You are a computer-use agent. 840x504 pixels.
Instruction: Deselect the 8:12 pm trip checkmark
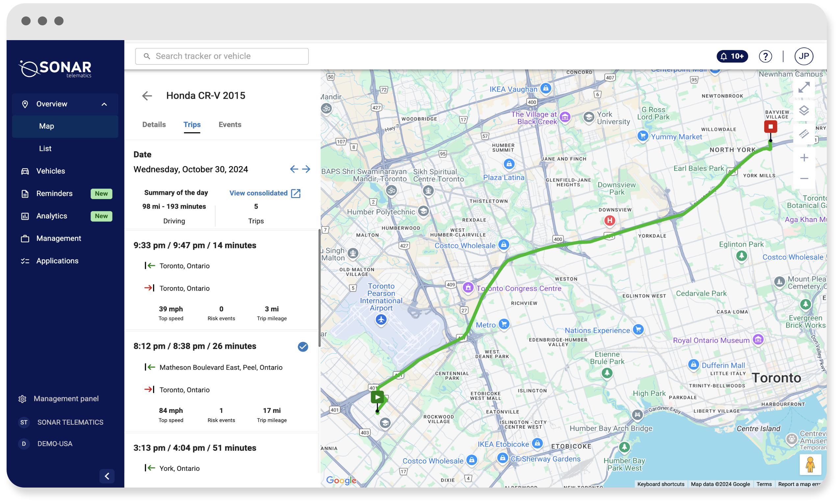click(x=303, y=346)
